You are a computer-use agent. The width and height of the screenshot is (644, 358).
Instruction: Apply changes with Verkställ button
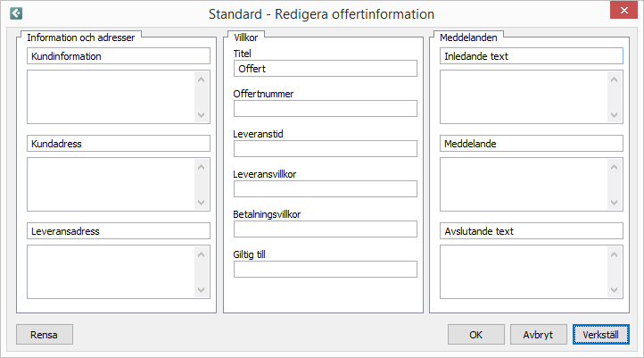(x=601, y=335)
